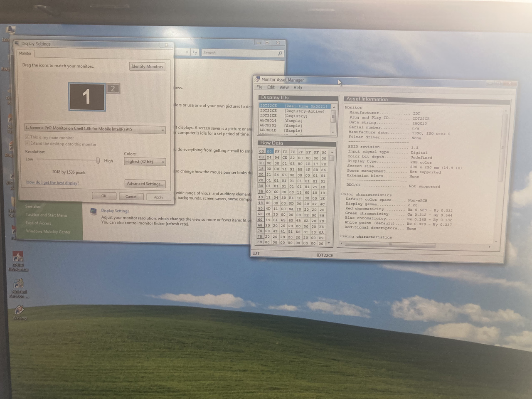
Task: Click IDT22CE in Monitor Asset Manager status bar
Action: [325, 255]
